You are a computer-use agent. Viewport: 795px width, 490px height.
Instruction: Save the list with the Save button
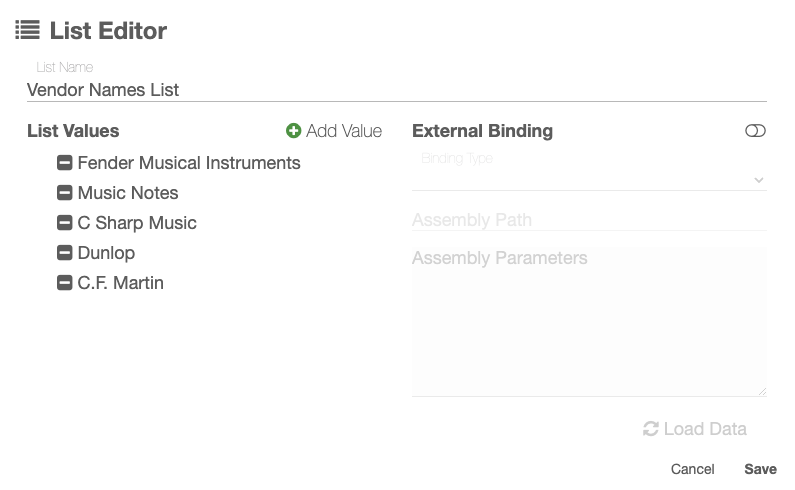pyautogui.click(x=760, y=469)
